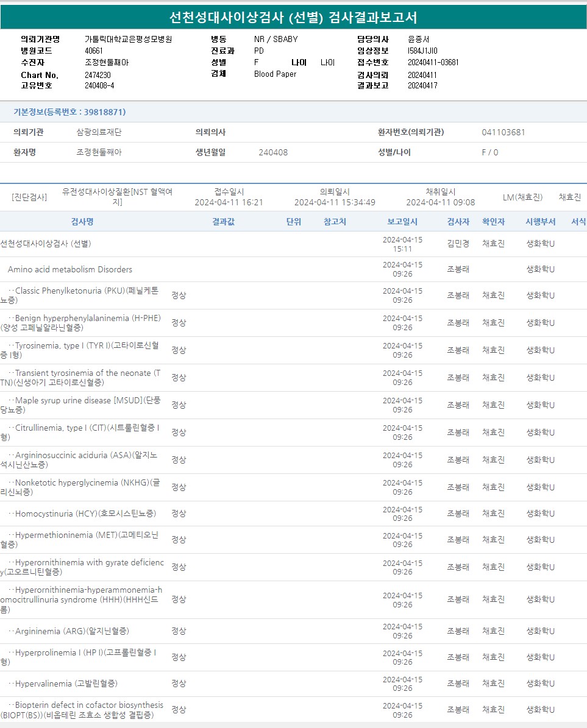Open the 기본정보 registration number section header
Screen dimensions: 587x728
[x=69, y=112]
